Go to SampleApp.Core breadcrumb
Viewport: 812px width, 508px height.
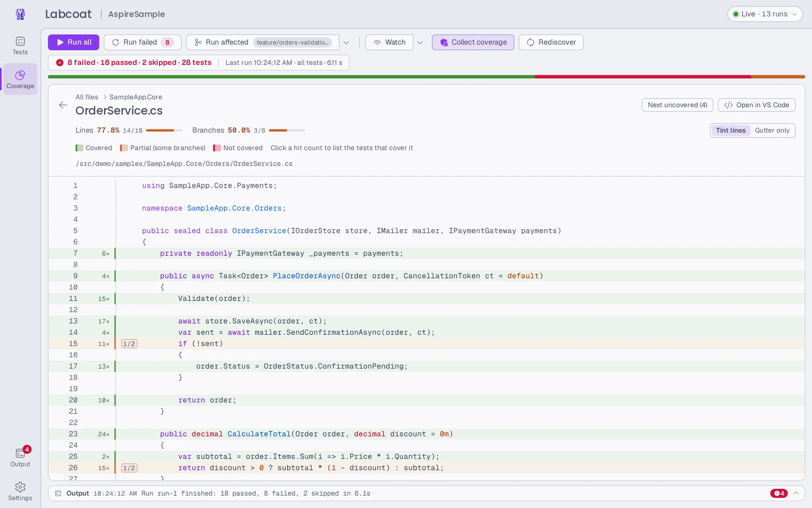[136, 97]
